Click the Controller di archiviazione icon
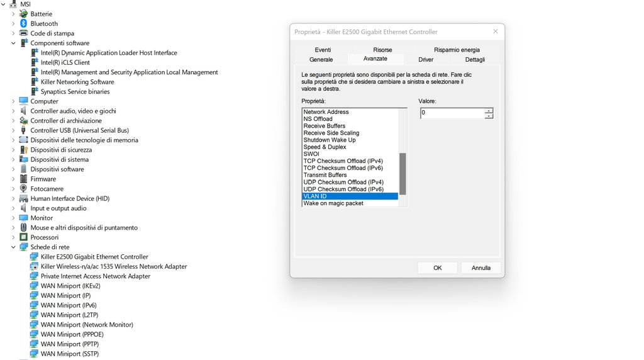 (x=23, y=120)
